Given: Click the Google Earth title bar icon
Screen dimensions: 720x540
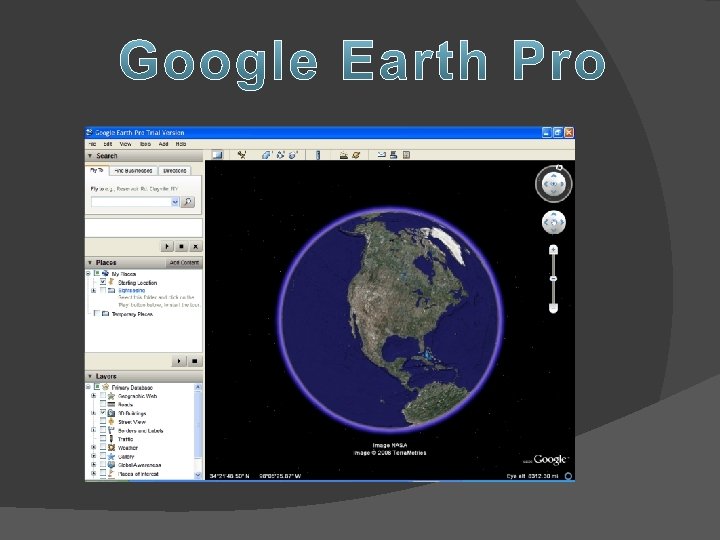Looking at the screenshot, I should [90, 132].
